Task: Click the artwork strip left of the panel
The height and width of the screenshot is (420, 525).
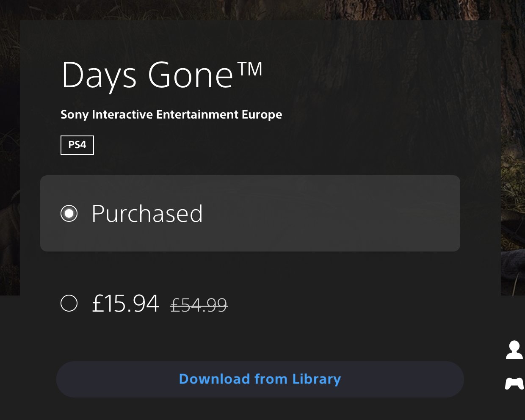Action: click(x=9, y=169)
